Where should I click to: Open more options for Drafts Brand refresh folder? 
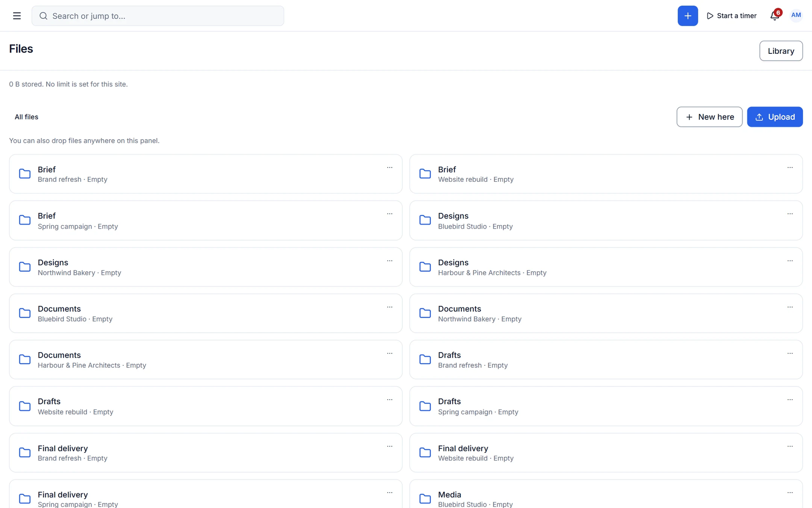pyautogui.click(x=790, y=353)
